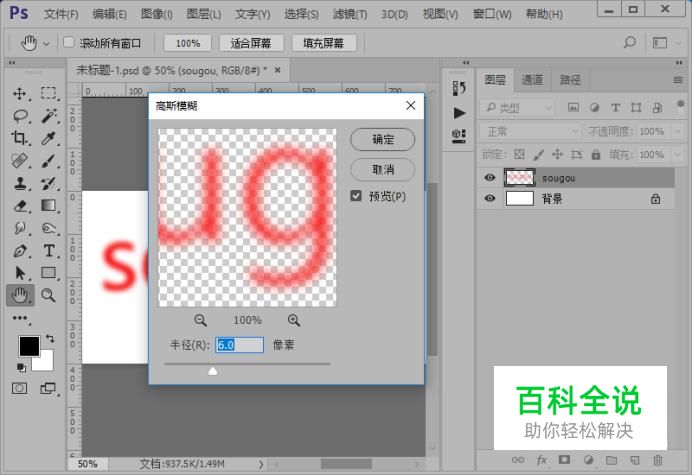Toggle Scroll All Windows checkbox
Screen dimensions: 692x475
(68, 42)
